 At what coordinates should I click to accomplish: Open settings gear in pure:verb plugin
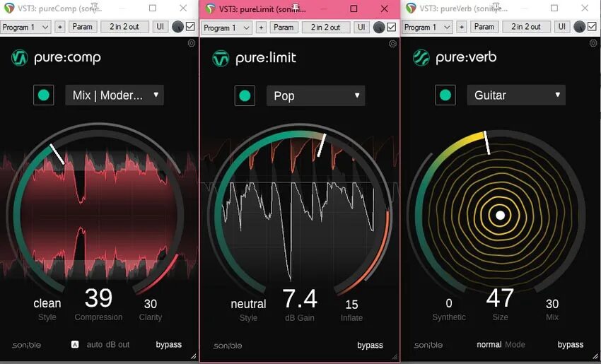click(593, 43)
